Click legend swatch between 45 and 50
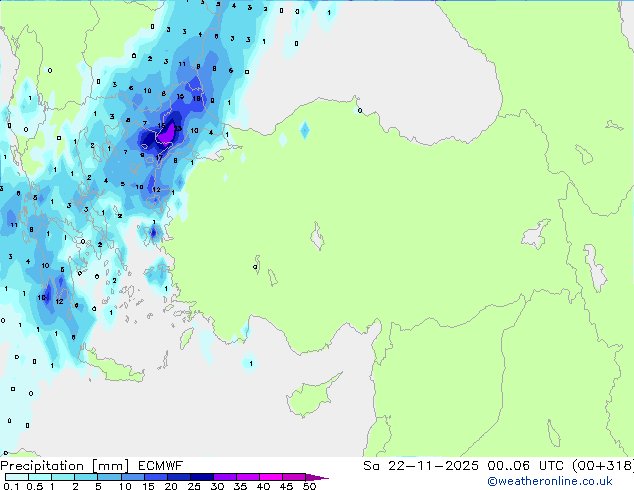634x490 pixels. [x=294, y=477]
